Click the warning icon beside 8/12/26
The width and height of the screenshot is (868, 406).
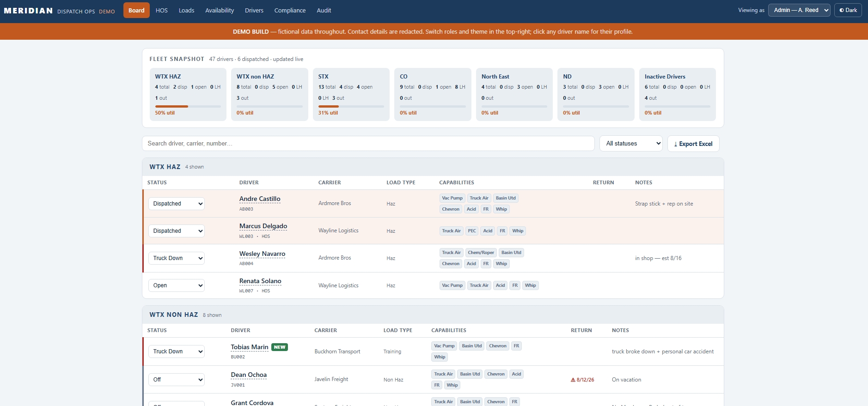pyautogui.click(x=573, y=380)
